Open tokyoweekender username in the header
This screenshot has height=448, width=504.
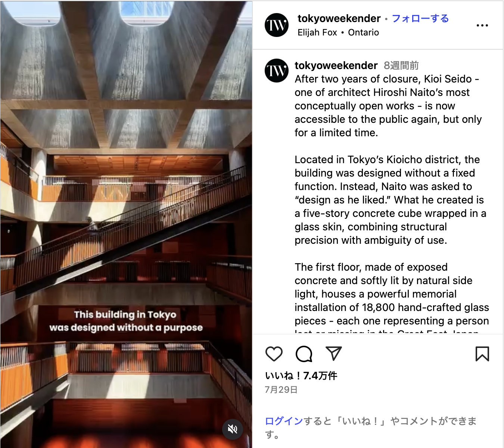tap(339, 18)
